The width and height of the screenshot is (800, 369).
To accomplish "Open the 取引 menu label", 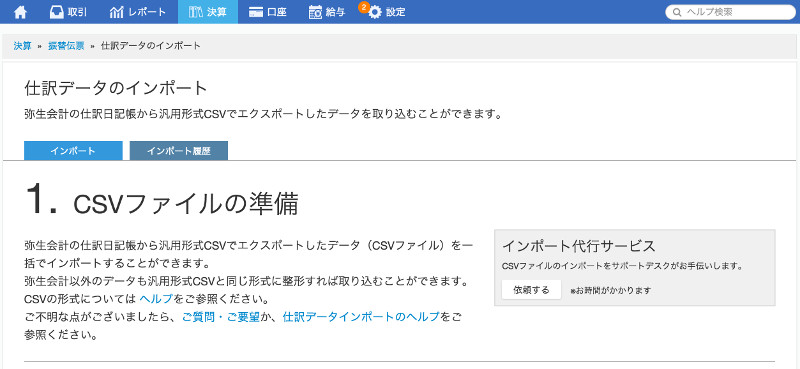I will (77, 12).
